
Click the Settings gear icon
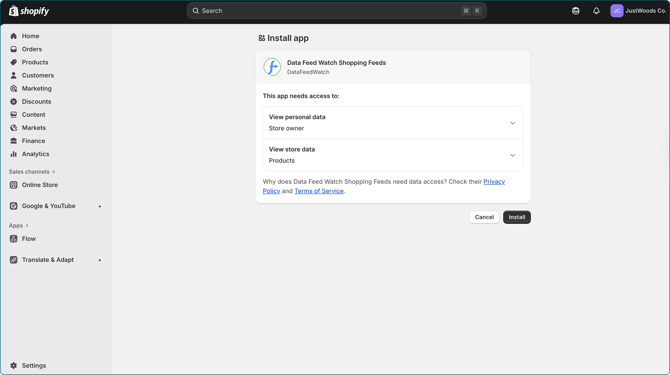pos(14,366)
